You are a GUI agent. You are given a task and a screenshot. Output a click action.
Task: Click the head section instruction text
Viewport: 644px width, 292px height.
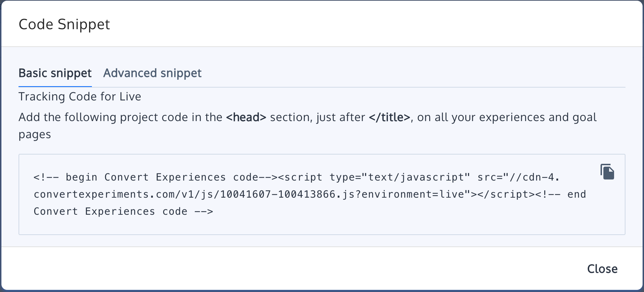(247, 117)
